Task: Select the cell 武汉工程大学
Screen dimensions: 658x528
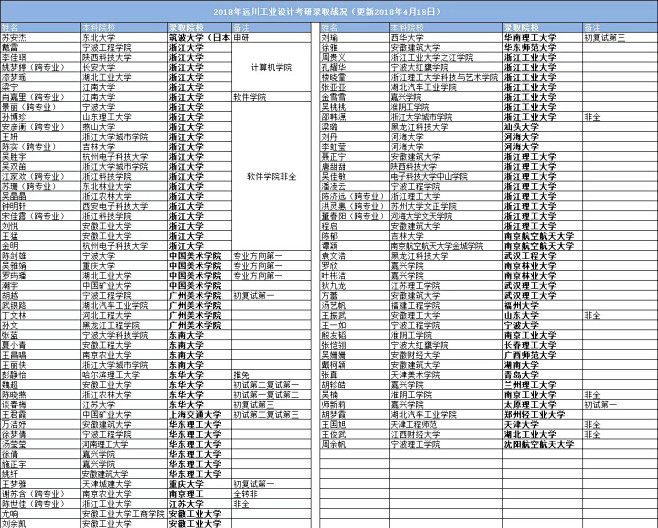Action: [542, 256]
